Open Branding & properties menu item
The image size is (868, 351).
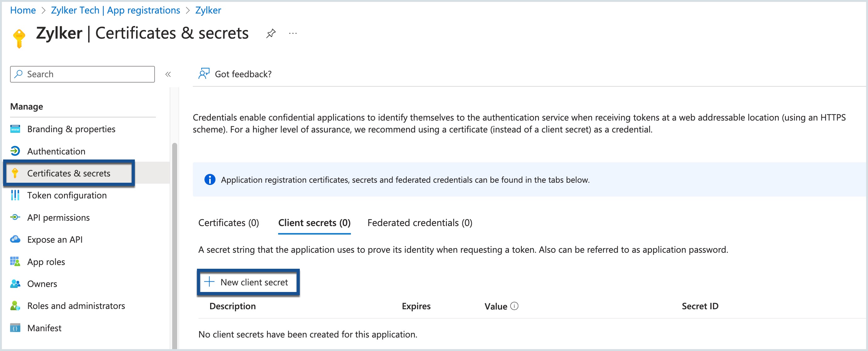point(71,129)
